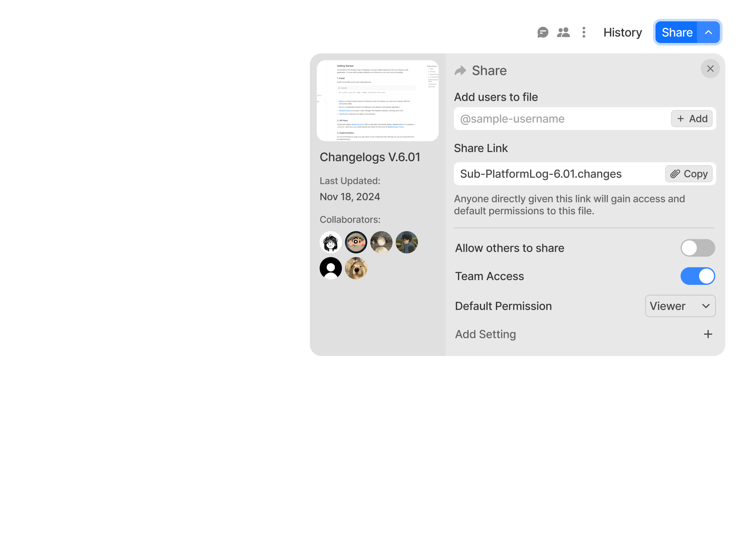Click the close X on the Share panel
This screenshot has width=747, height=560.
[710, 69]
